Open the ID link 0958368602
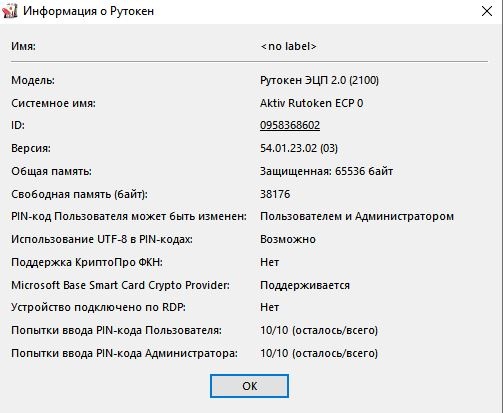Image resolution: width=503 pixels, height=413 pixels. click(290, 125)
